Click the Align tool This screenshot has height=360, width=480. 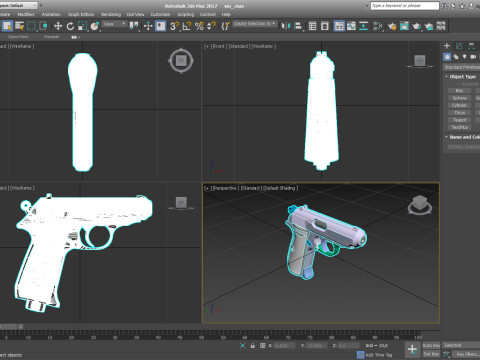(x=298, y=26)
